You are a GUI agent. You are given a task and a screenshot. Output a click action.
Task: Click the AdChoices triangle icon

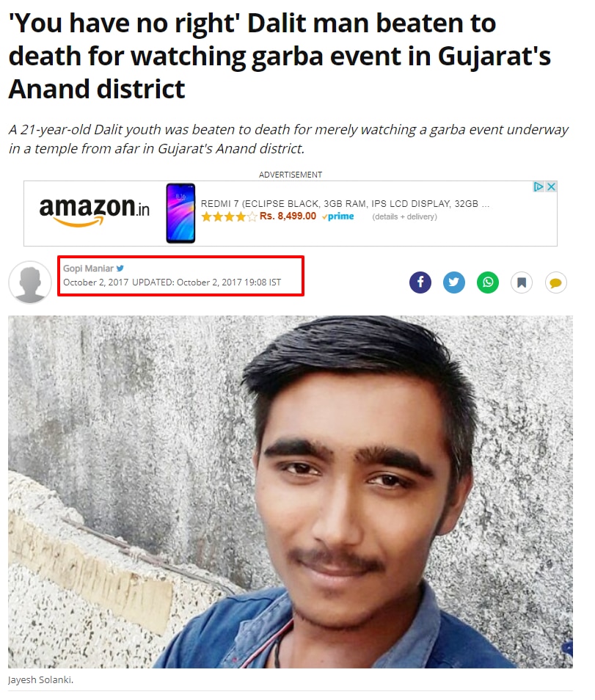point(539,186)
